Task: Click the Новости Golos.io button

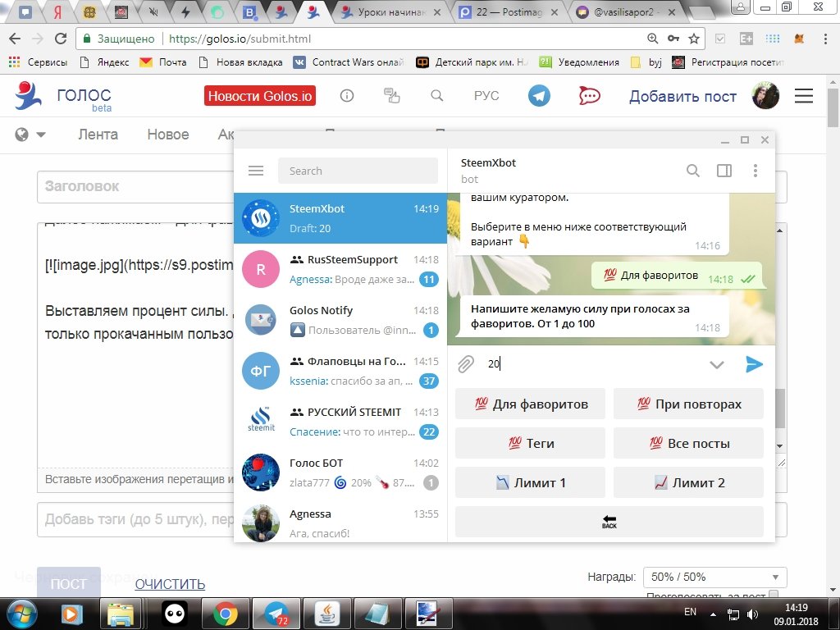Action: [260, 96]
